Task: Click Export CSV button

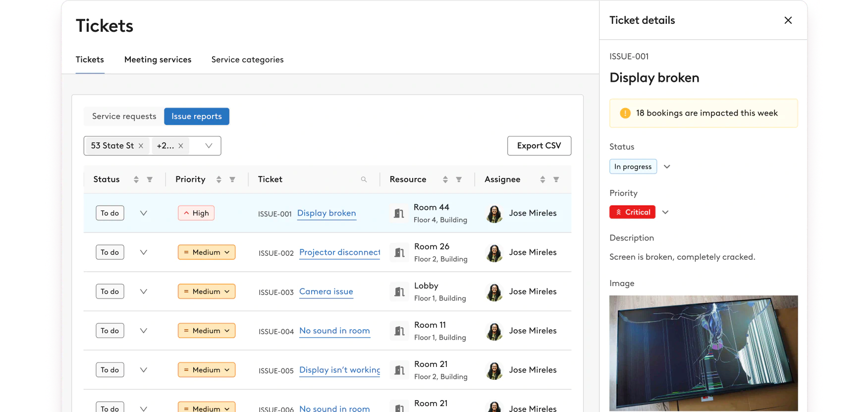Action: 539,146
